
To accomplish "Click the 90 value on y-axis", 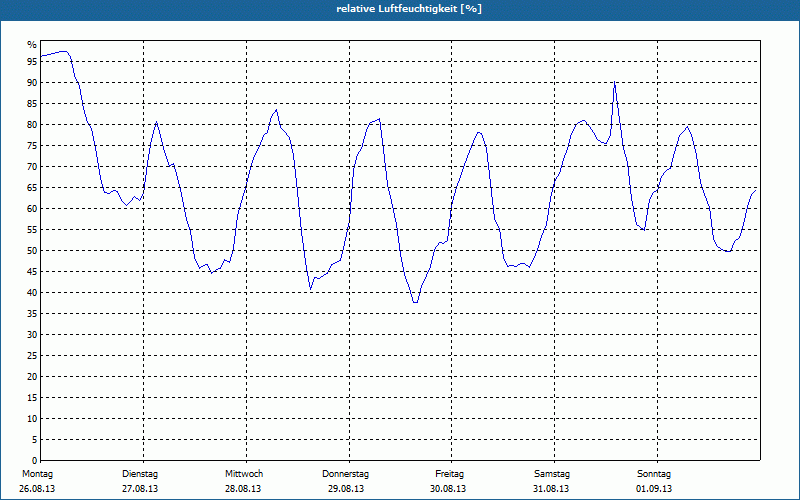I will tap(32, 83).
